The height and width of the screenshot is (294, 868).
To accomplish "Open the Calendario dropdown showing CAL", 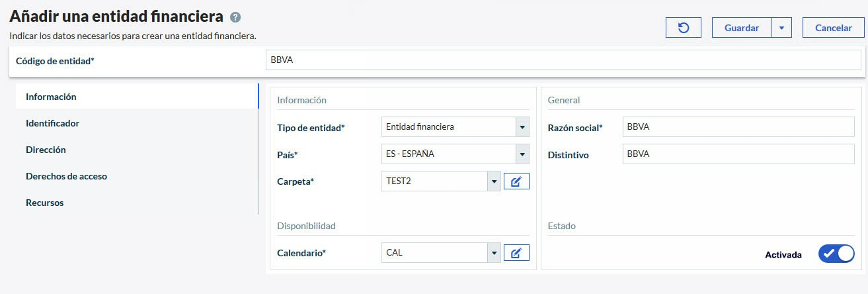I will (x=493, y=253).
